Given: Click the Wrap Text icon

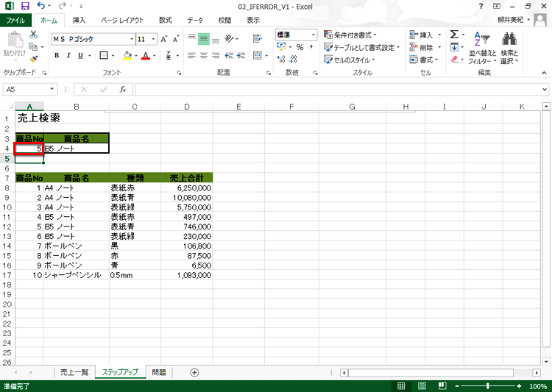Looking at the screenshot, I should click(x=258, y=39).
